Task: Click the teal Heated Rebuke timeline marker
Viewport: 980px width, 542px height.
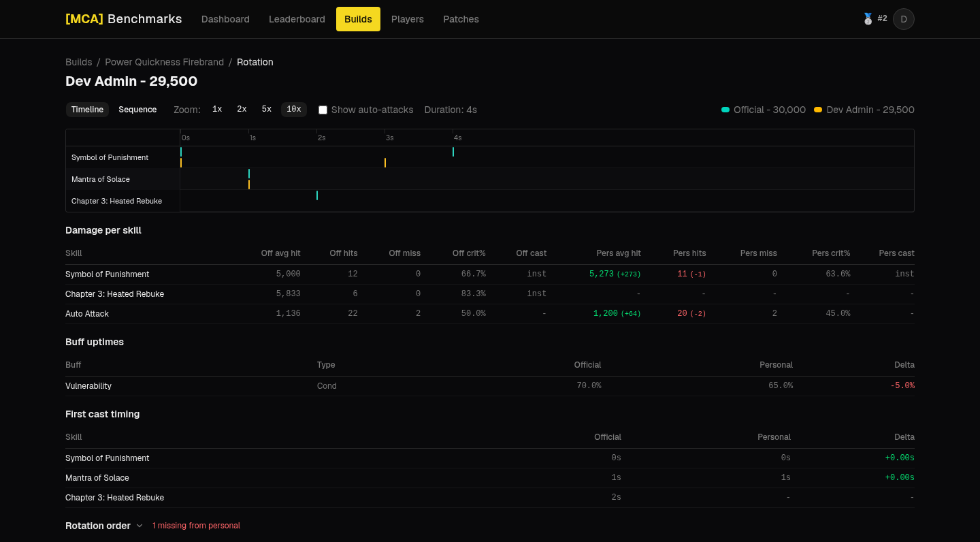Action: pos(317,195)
